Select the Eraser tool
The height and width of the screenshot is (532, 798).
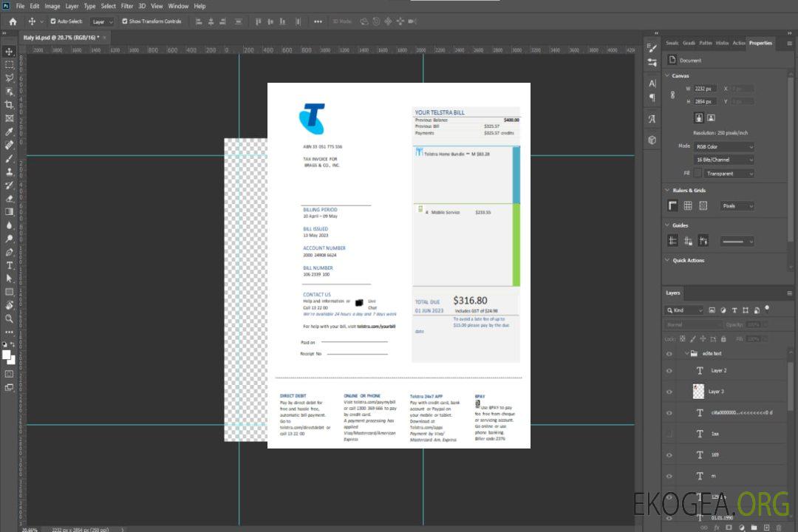pos(9,198)
